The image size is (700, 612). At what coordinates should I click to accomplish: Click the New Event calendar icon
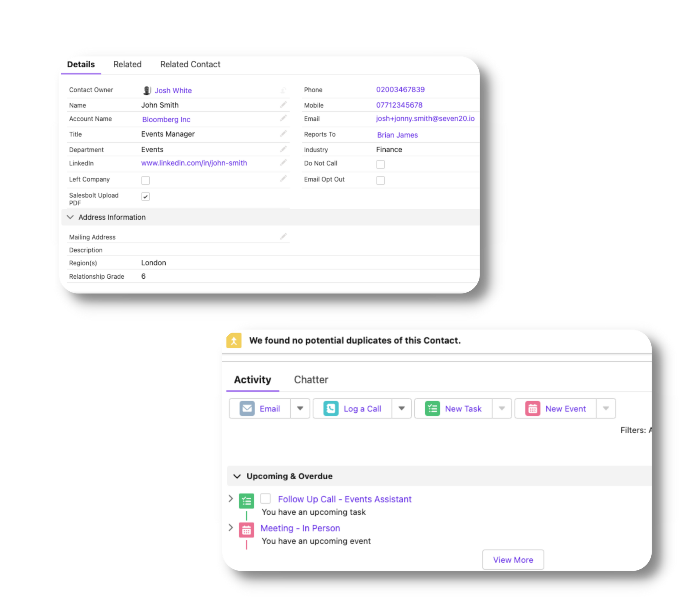[x=533, y=409]
